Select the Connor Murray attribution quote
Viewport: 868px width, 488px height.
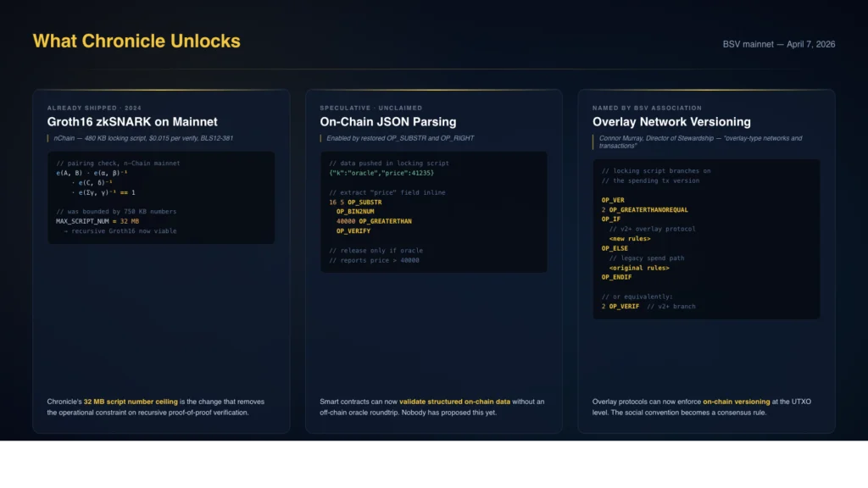pos(699,141)
